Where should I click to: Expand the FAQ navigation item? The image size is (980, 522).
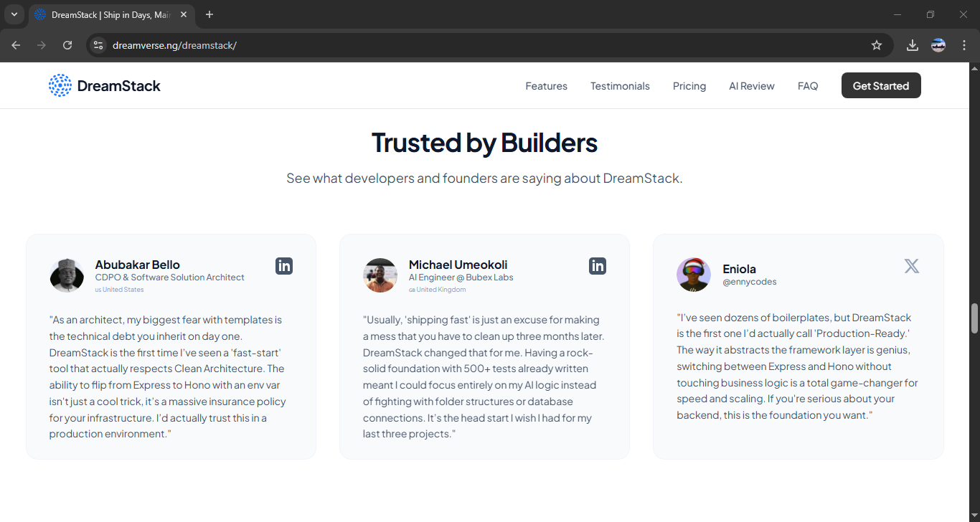coord(808,85)
